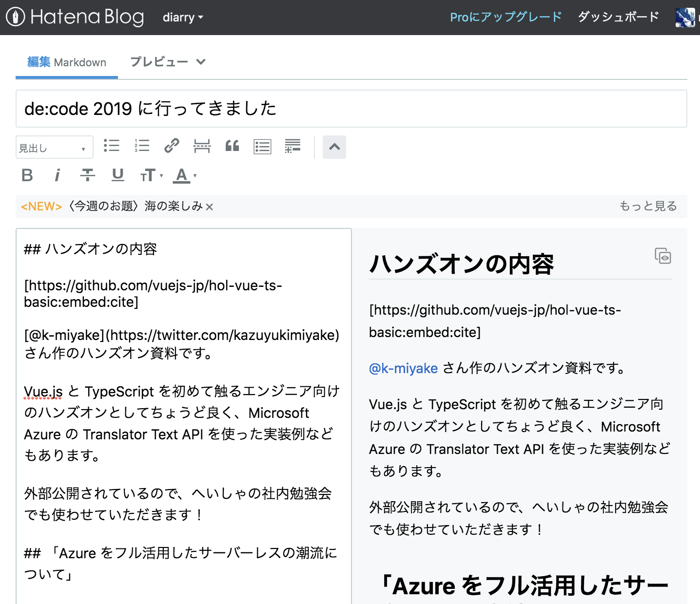Viewport: 700px width, 604px height.
Task: Click into the Markdown editor text area
Action: pos(184,416)
